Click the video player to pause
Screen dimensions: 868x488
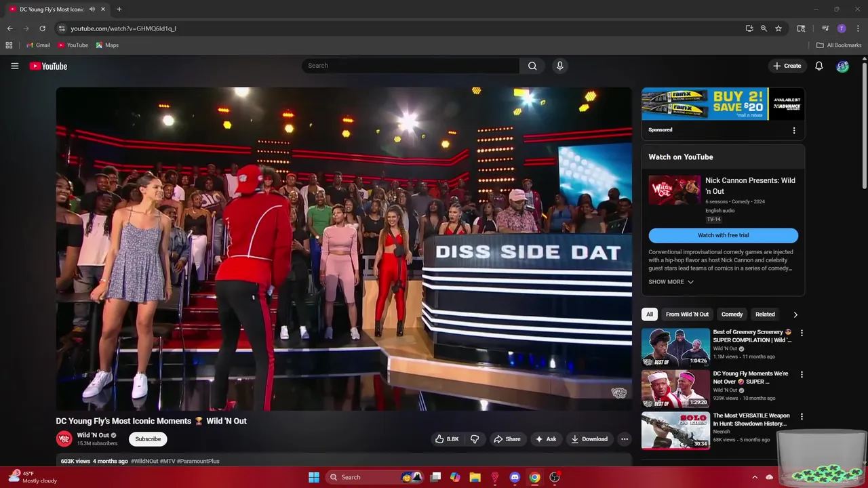344,249
